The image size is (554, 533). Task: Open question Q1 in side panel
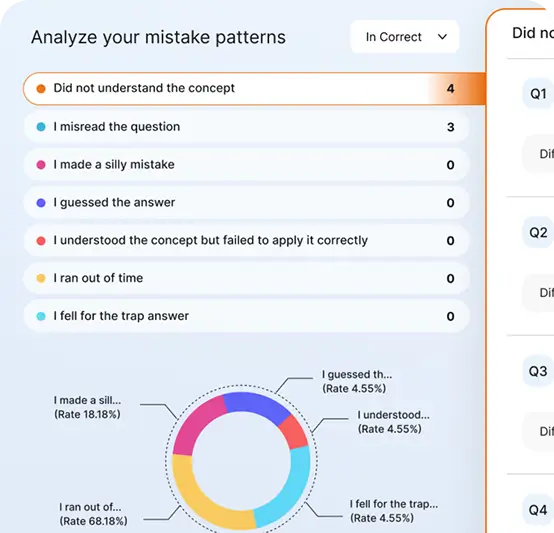[538, 94]
